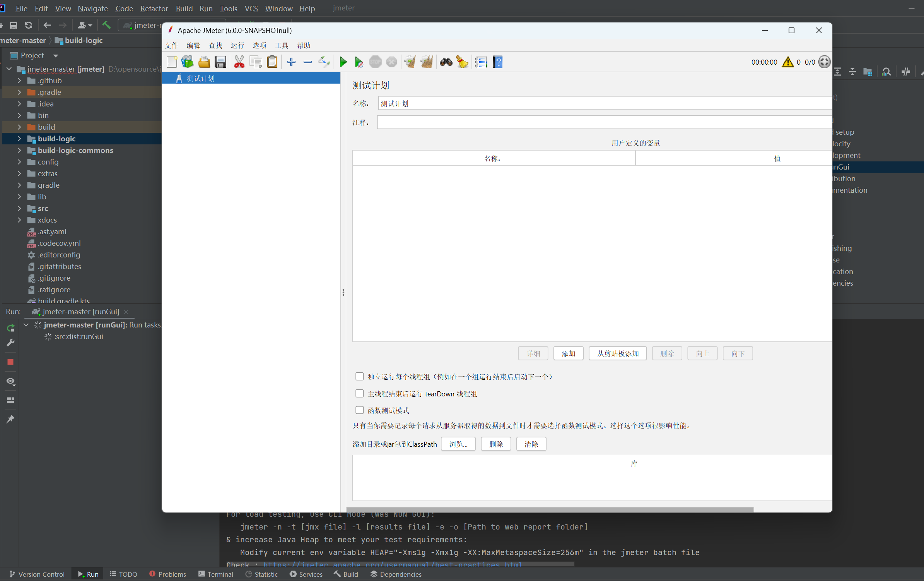Rerun the runGui task in Run panel
This screenshot has width=924, height=581.
click(10, 327)
